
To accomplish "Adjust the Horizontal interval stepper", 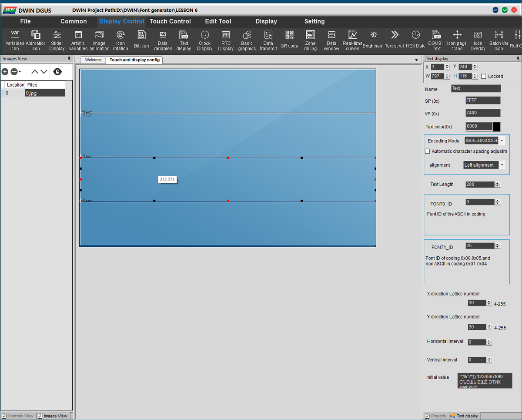I will point(489,342).
